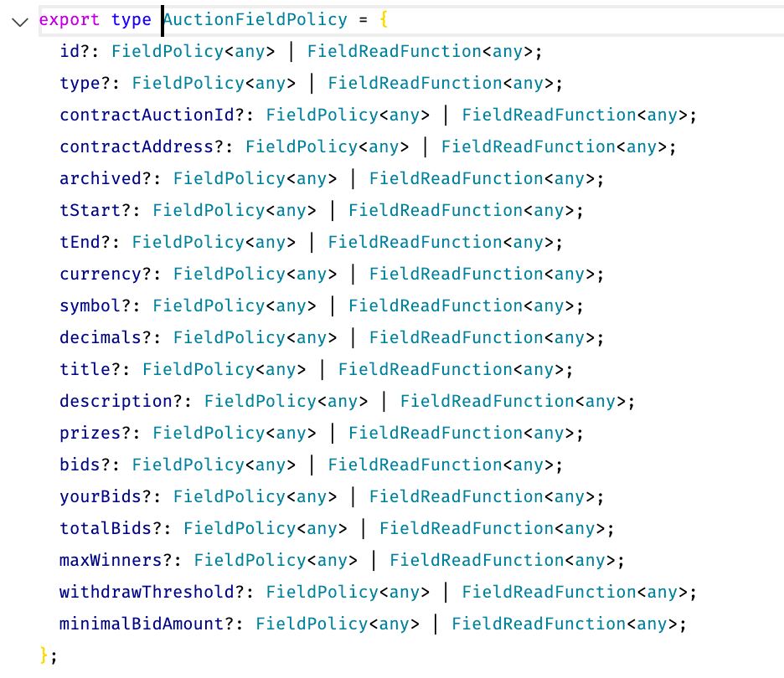Click the contractAddress? property
Screen dimensions: 784x678
point(142,146)
